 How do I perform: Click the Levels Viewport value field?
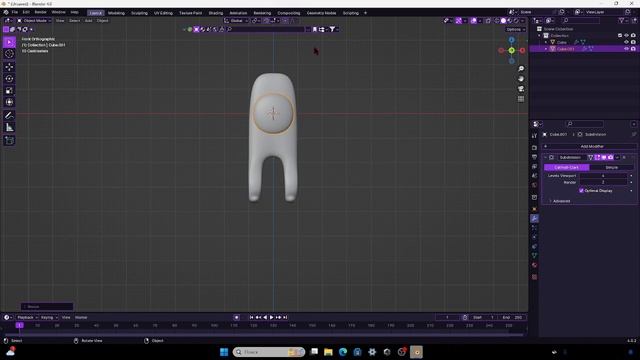[603, 176]
